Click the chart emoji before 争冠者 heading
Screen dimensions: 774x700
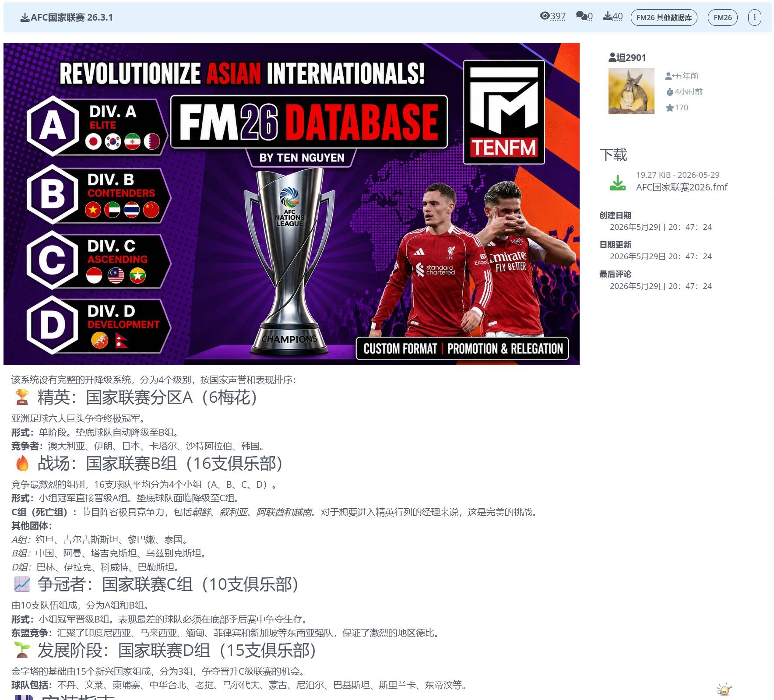click(22, 584)
